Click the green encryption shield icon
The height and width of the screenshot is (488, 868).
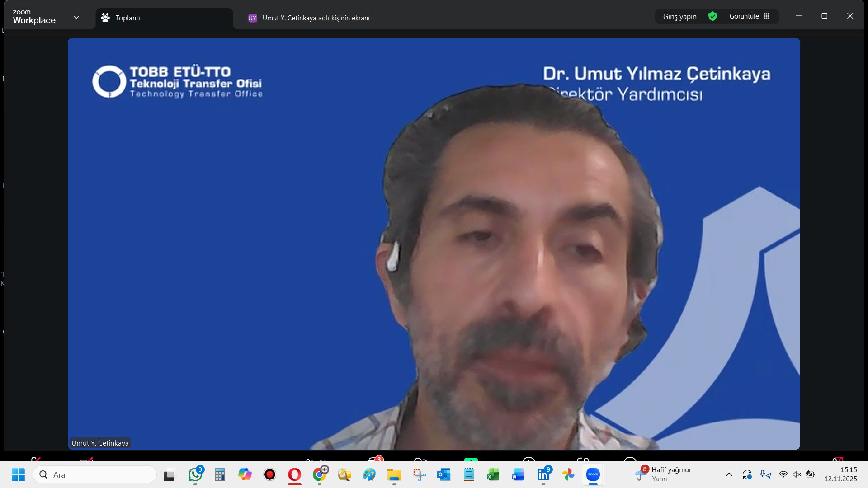(x=712, y=16)
